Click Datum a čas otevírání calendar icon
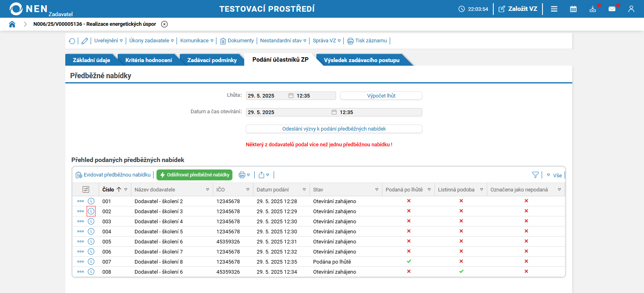This screenshot has height=293, width=644. pos(334,112)
